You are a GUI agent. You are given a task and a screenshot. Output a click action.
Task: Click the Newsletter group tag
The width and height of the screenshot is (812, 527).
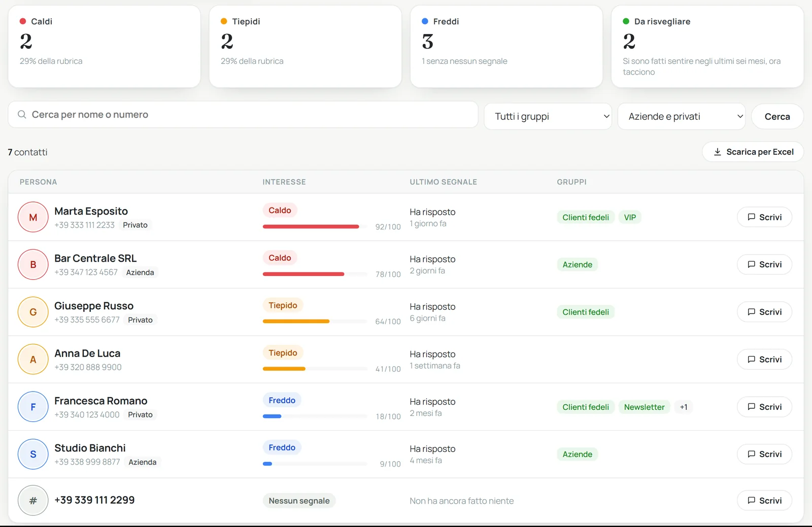point(644,407)
